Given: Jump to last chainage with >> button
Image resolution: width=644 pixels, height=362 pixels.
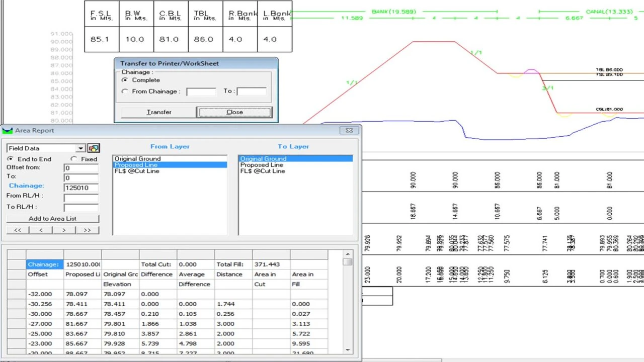Looking at the screenshot, I should point(88,230).
